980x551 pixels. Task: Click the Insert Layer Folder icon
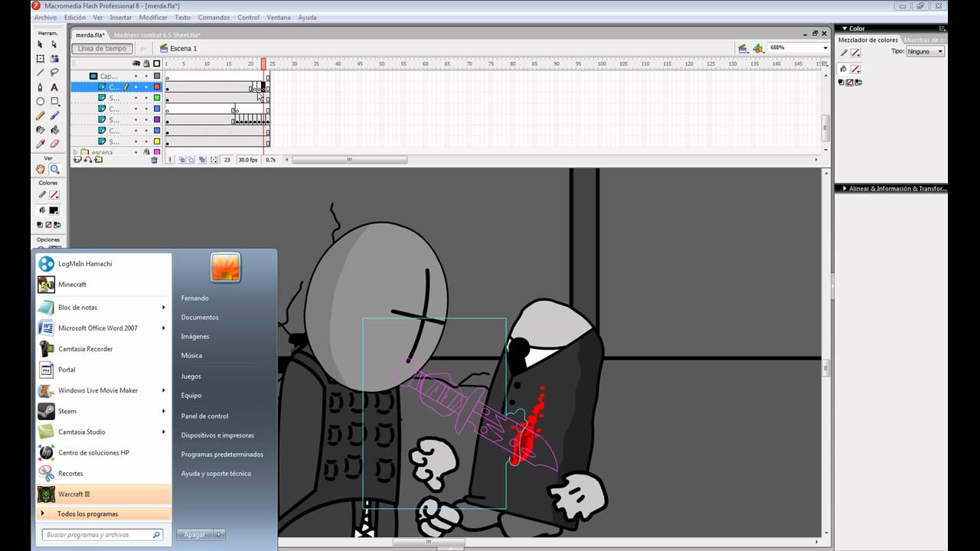coord(99,160)
